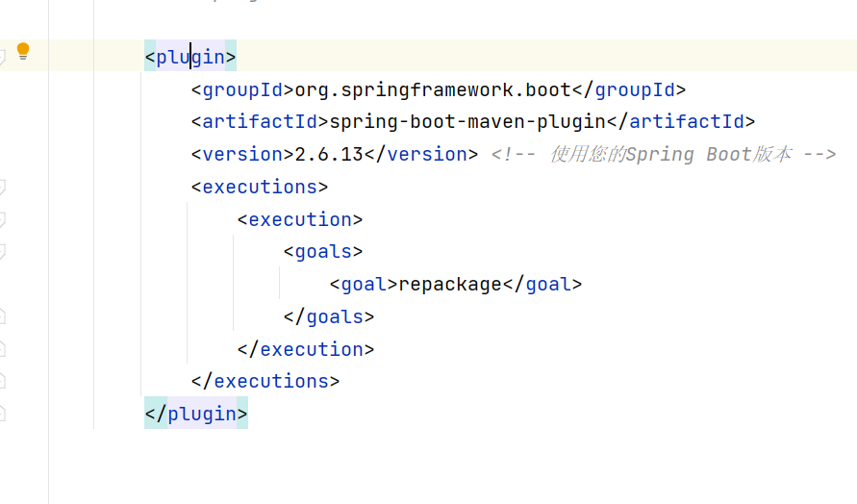
Task: Click the opening <execution> tag
Action: [300, 219]
